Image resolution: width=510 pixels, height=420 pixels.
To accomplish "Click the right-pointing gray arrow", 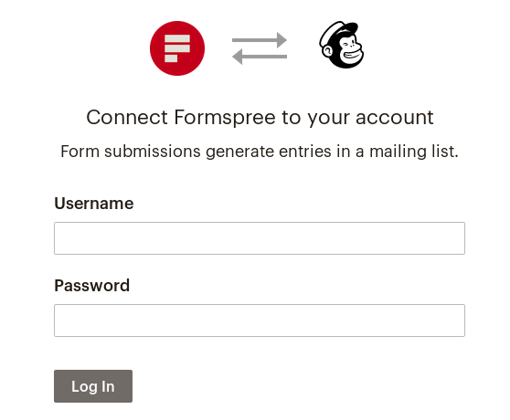I will pyautogui.click(x=260, y=40).
